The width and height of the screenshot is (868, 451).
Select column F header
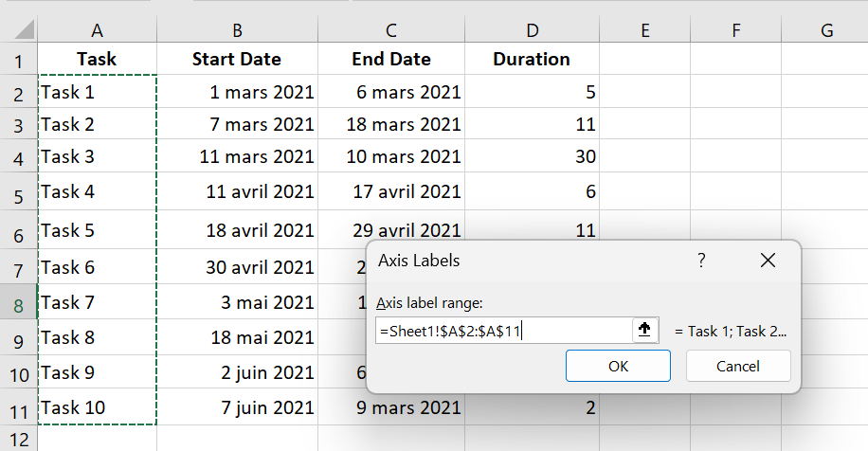735,30
